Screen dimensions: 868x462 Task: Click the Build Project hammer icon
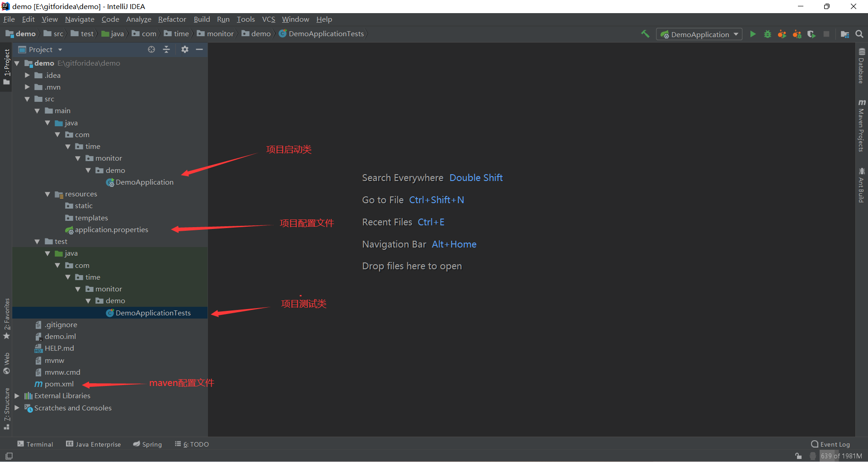(645, 34)
